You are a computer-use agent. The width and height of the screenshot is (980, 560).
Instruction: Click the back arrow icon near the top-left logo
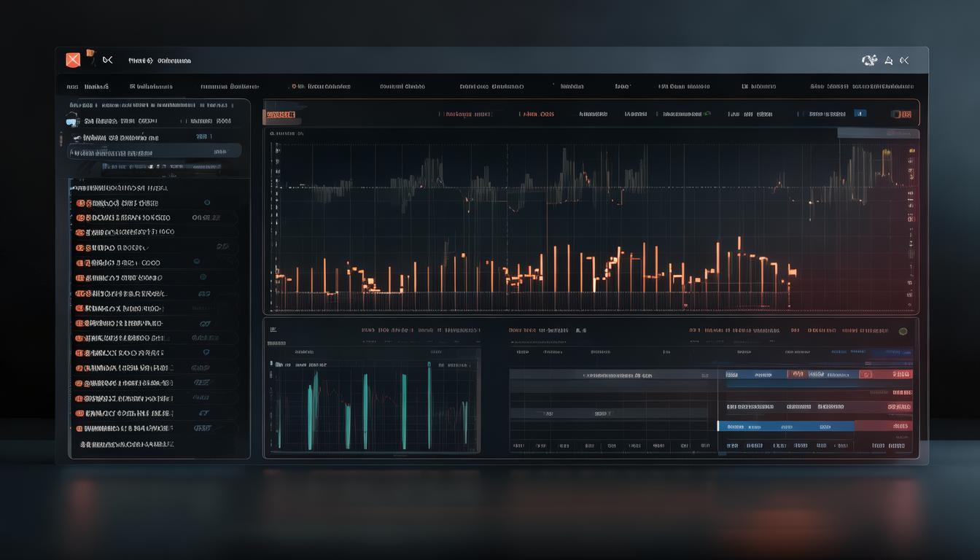(108, 61)
